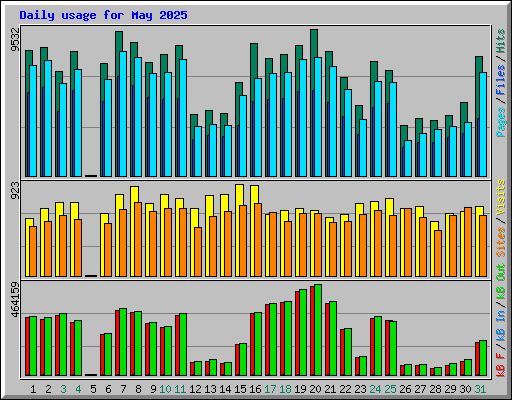Screen dimensions: 512x400
Task: Select green x-axis day label 10
Action: pos(165,389)
